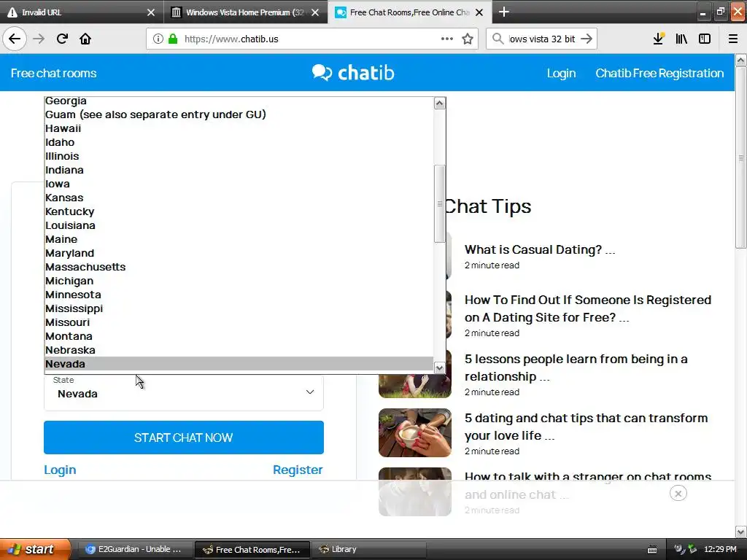The image size is (747, 560).
Task: Open the State dropdown chevron
Action: (309, 392)
